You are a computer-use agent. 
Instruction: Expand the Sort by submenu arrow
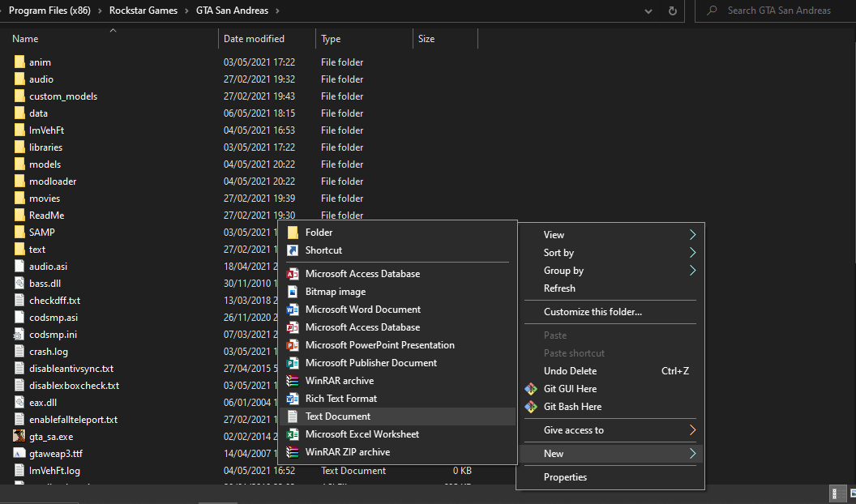(692, 253)
